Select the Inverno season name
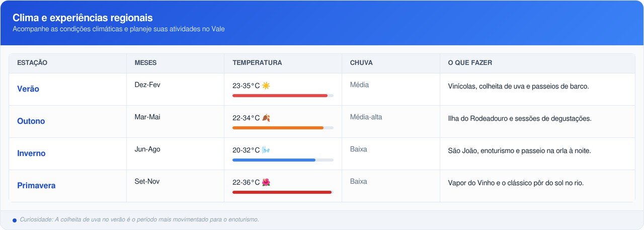 pyautogui.click(x=31, y=154)
